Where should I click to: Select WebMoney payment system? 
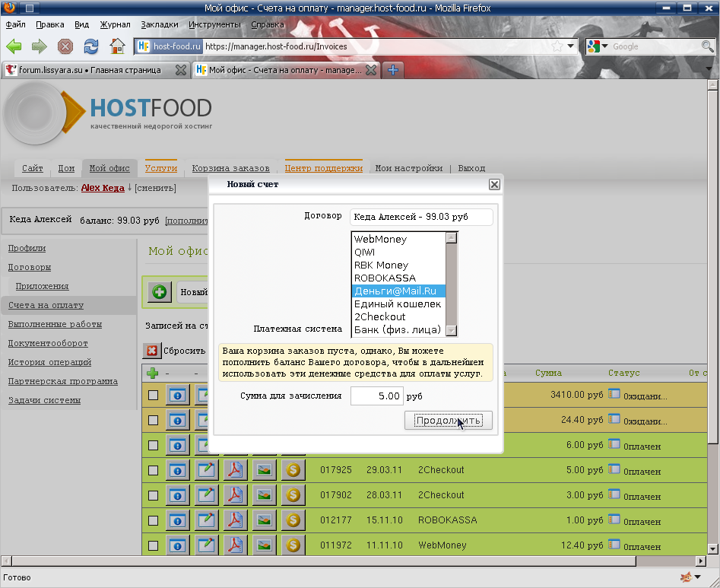click(x=398, y=240)
